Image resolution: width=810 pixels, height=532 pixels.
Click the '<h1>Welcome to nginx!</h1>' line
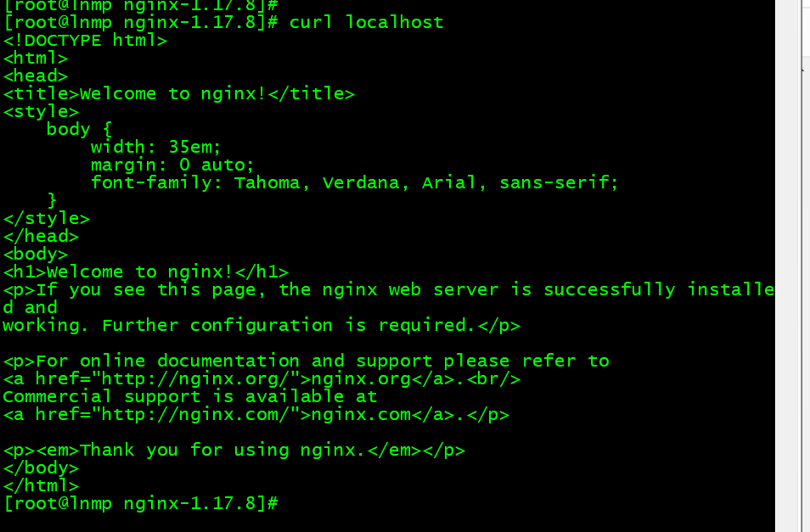pos(146,272)
